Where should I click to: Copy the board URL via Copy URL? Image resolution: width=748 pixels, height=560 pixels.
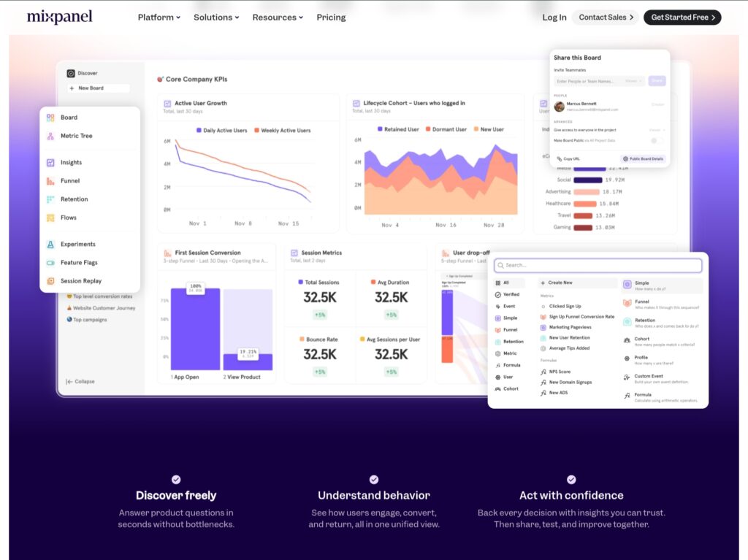click(x=568, y=158)
